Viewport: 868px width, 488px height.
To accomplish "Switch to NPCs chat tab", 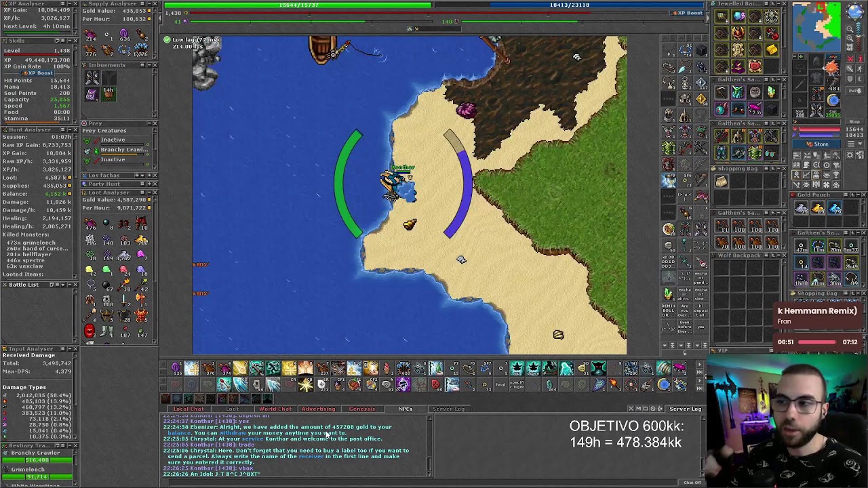I will point(406,409).
